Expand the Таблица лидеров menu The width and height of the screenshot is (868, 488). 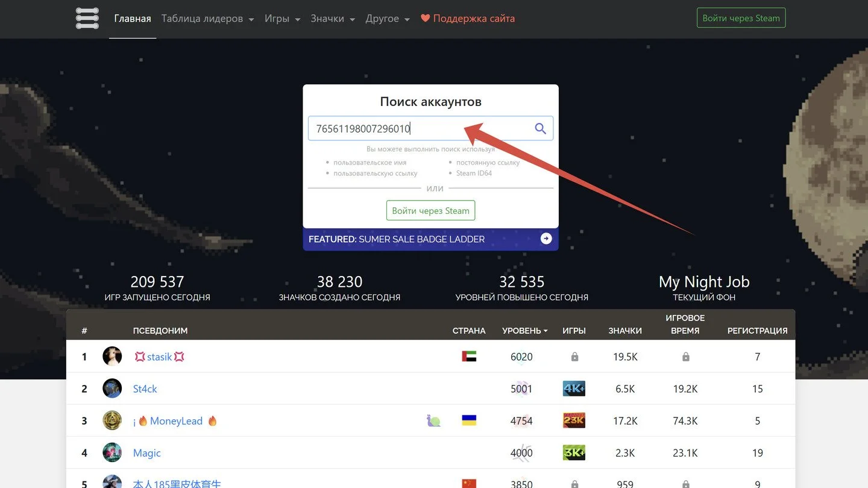coord(207,19)
